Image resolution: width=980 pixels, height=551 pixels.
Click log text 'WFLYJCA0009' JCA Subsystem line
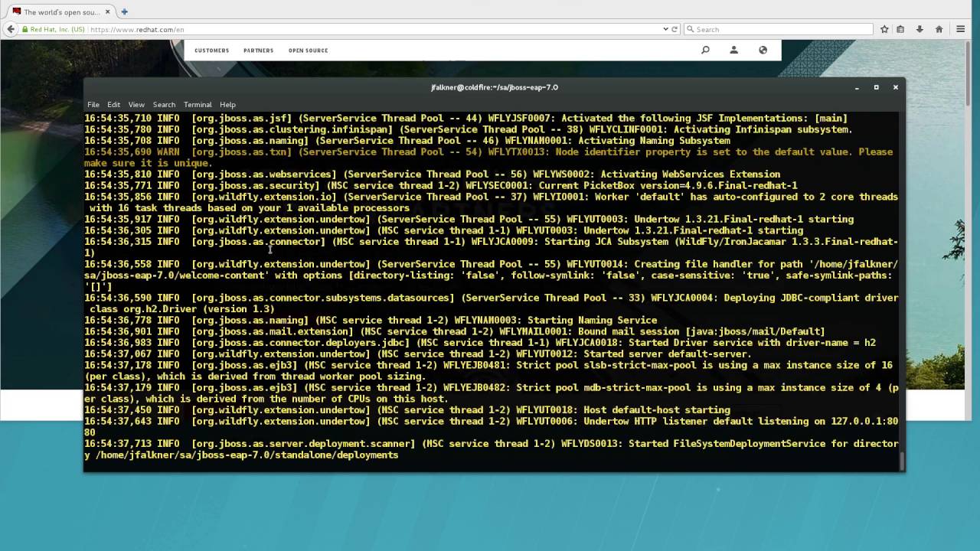(x=501, y=242)
